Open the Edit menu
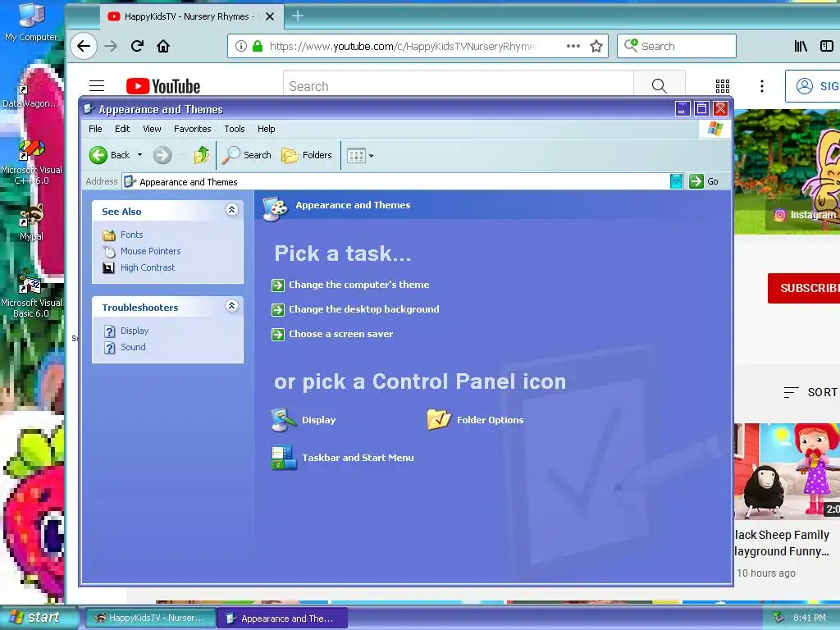 (x=122, y=129)
